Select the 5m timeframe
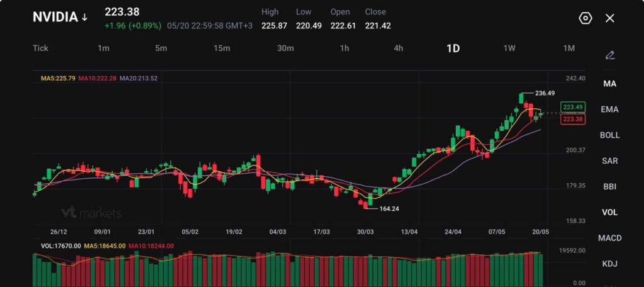This screenshot has height=287, width=644. point(161,48)
